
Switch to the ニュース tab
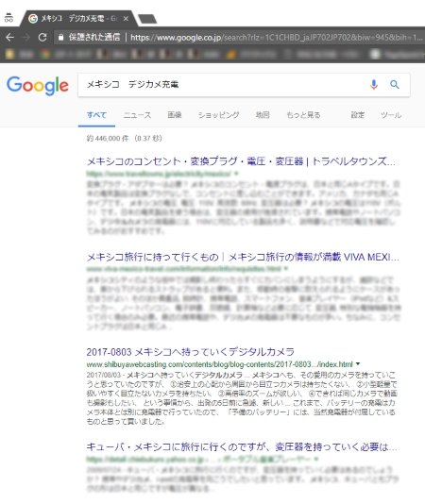tap(137, 115)
